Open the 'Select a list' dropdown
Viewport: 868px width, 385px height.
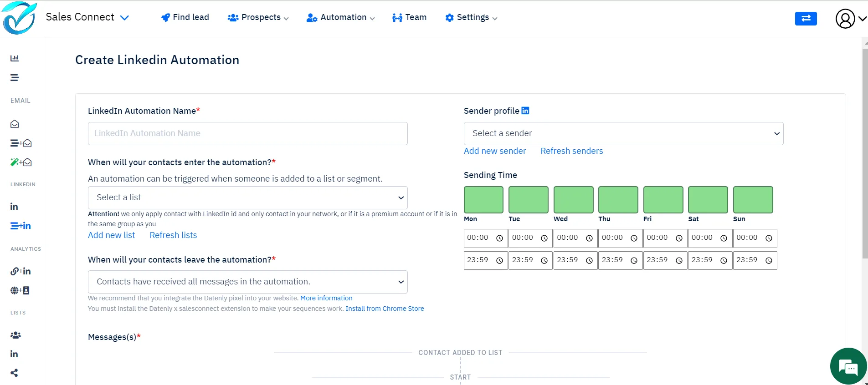tap(247, 198)
